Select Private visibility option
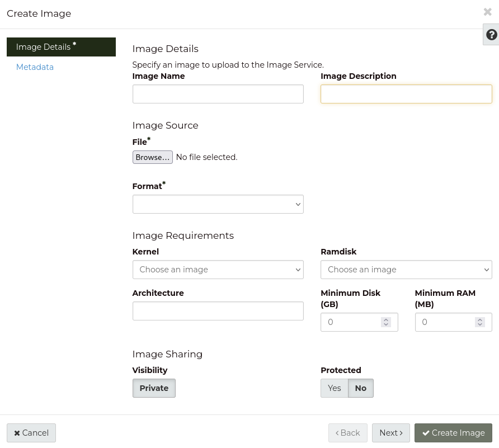Image resolution: width=499 pixels, height=448 pixels. [154, 388]
